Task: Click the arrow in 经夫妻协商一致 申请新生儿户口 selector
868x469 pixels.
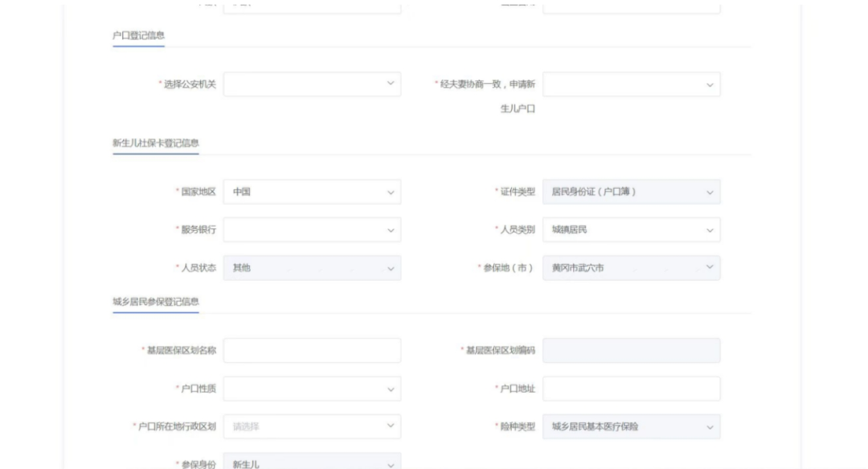Action: (x=710, y=84)
